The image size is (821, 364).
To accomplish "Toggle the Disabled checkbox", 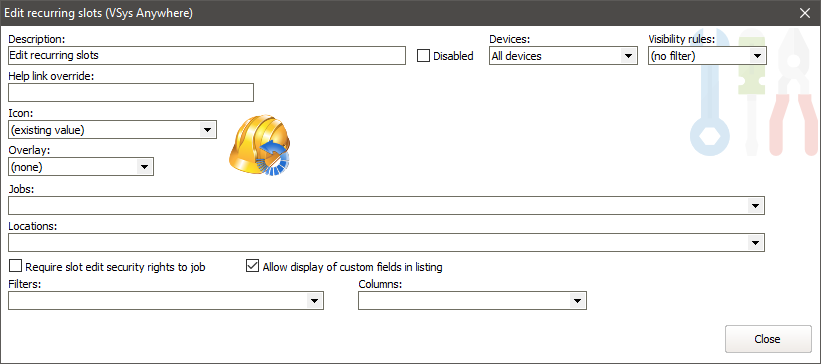I will click(423, 56).
